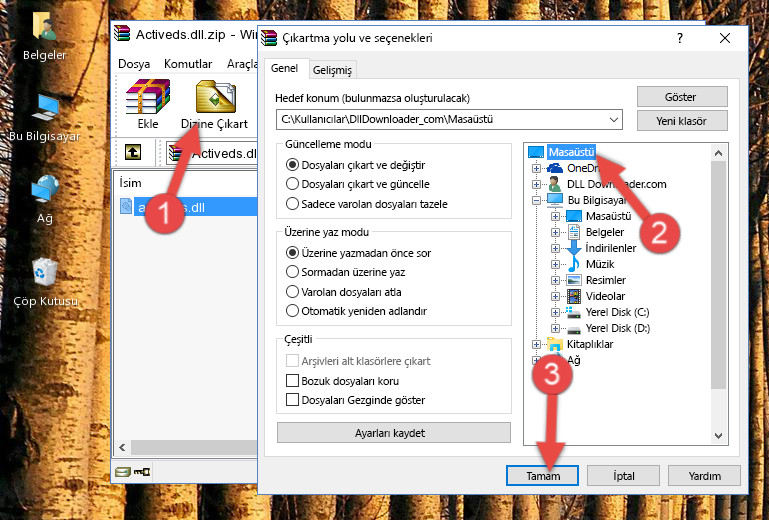Expand the Belgeler tree node
769x520 pixels.
(555, 232)
